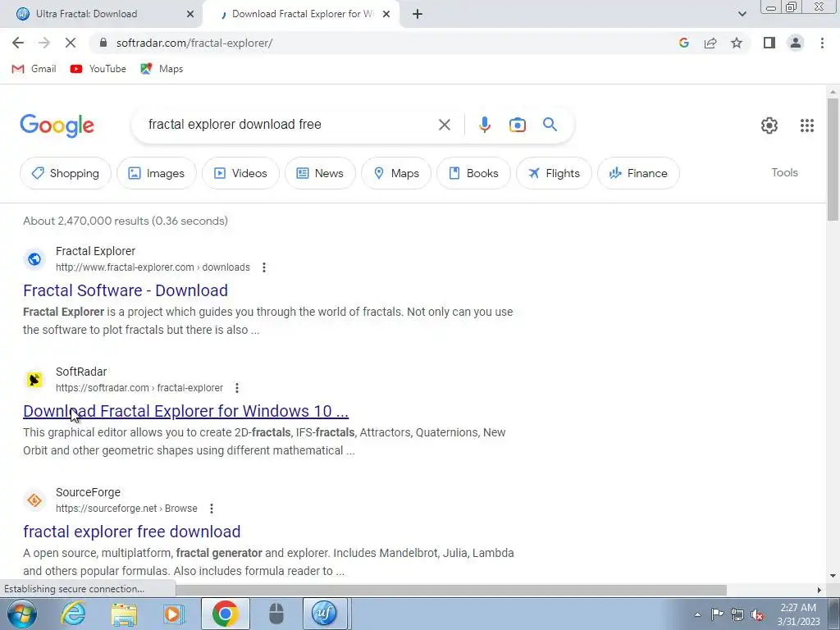The height and width of the screenshot is (630, 840).
Task: Close the Ultra Fractal: Download tab
Action: pyautogui.click(x=189, y=14)
